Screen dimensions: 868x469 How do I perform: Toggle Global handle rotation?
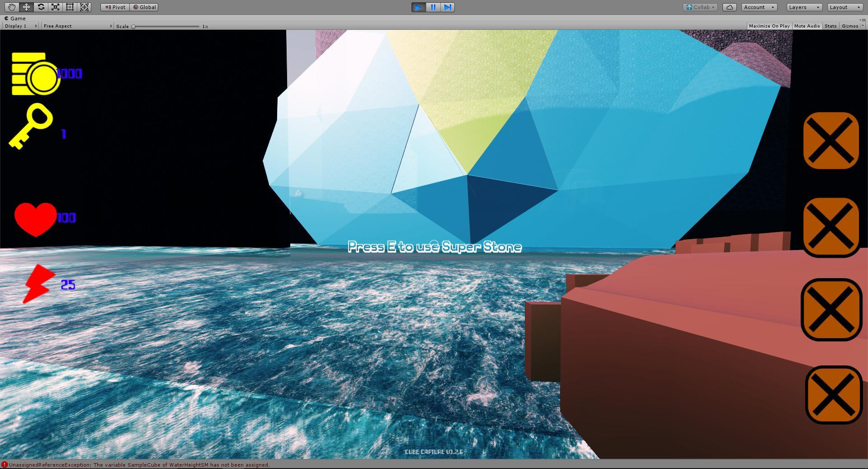(x=144, y=7)
